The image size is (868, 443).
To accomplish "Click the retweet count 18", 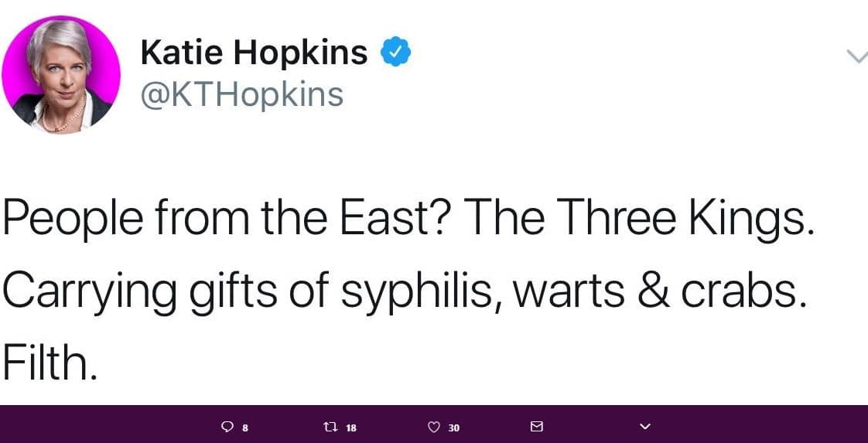I will point(350,428).
